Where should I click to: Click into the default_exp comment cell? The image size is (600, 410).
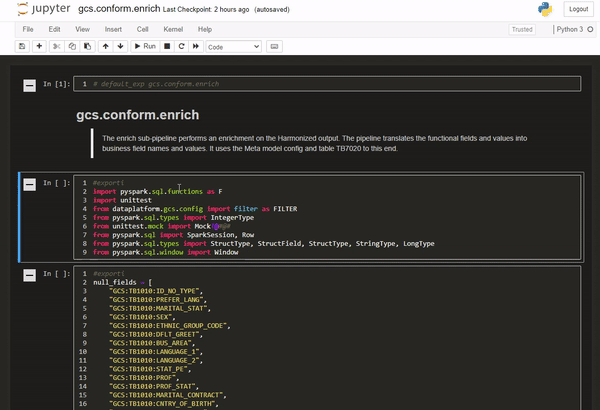(x=327, y=84)
